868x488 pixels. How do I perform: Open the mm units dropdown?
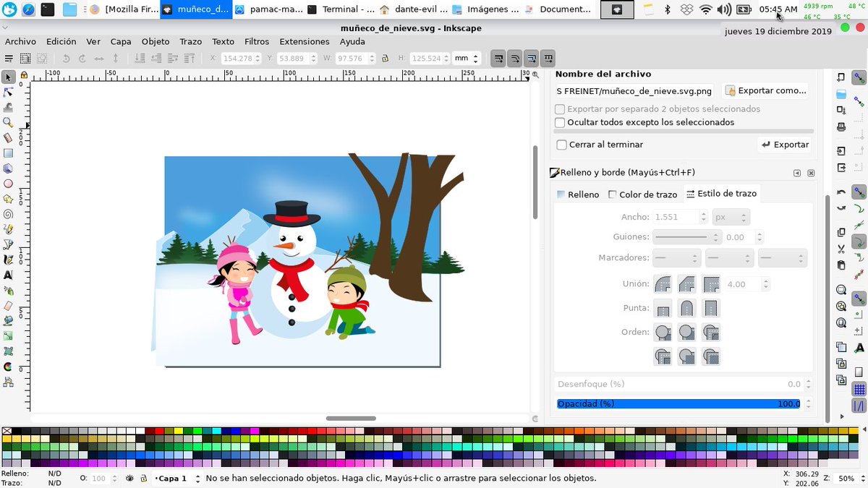point(467,59)
